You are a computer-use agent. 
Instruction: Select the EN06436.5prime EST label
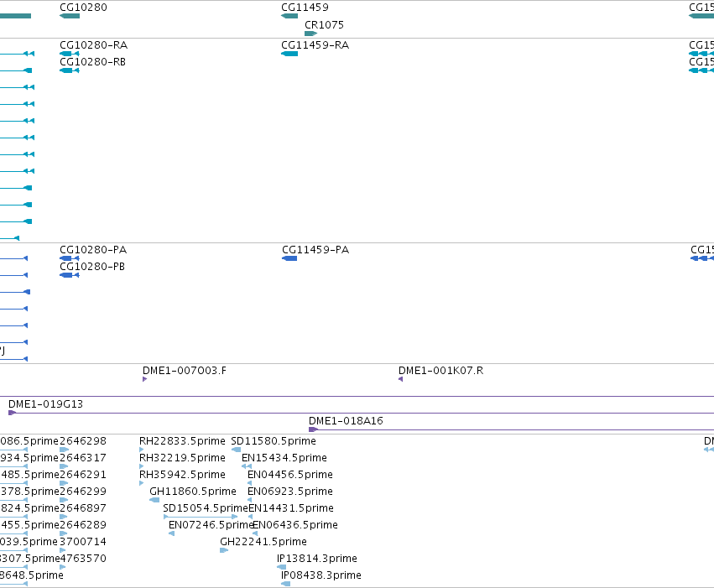[295, 525]
